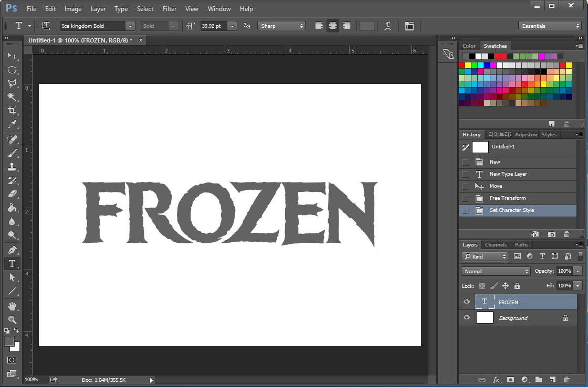The image size is (588, 387).
Task: Open warped text options
Action: coord(388,26)
